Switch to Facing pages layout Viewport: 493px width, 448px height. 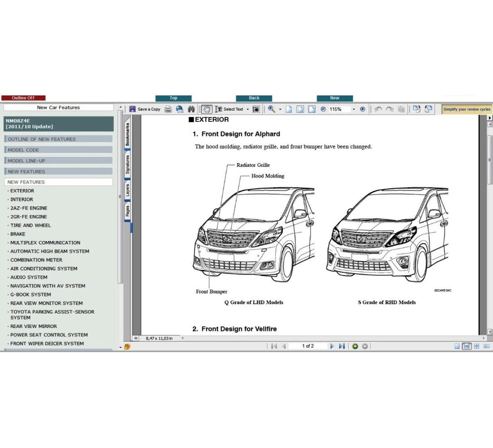(x=486, y=346)
